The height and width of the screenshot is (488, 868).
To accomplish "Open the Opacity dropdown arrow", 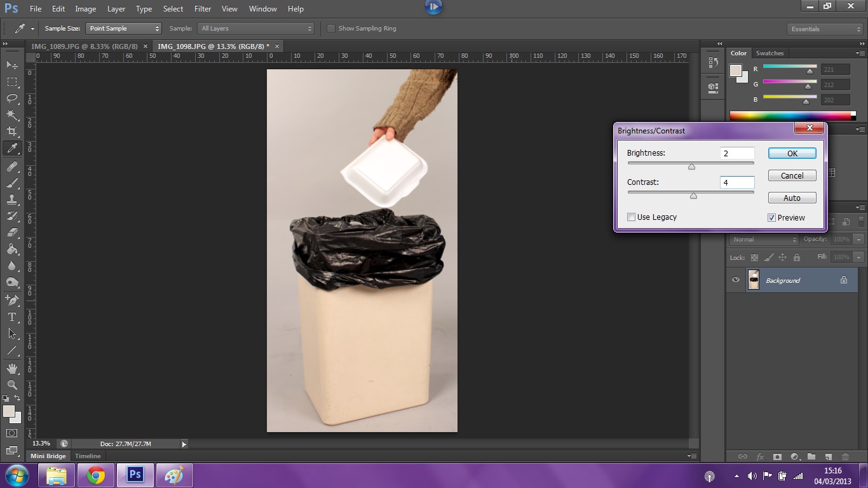I will point(858,240).
